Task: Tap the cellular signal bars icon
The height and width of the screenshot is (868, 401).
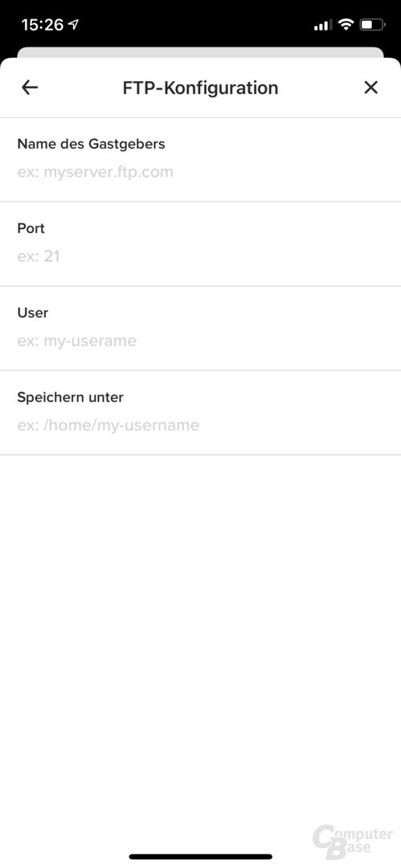Action: 323,25
